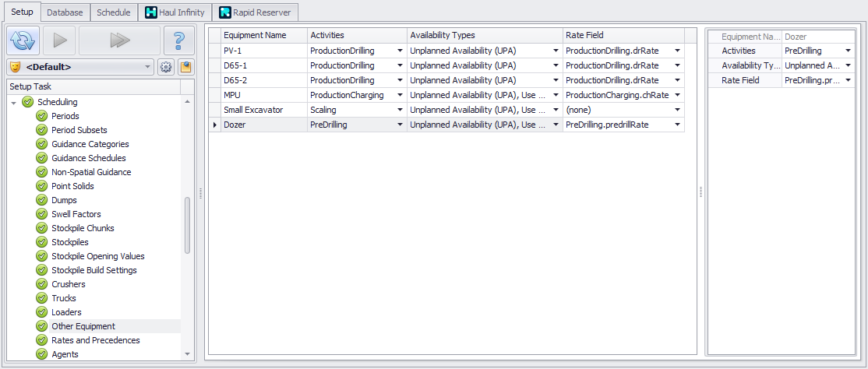This screenshot has width=868, height=369.
Task: Click the clipboard icon next to gear
Action: coord(185,68)
